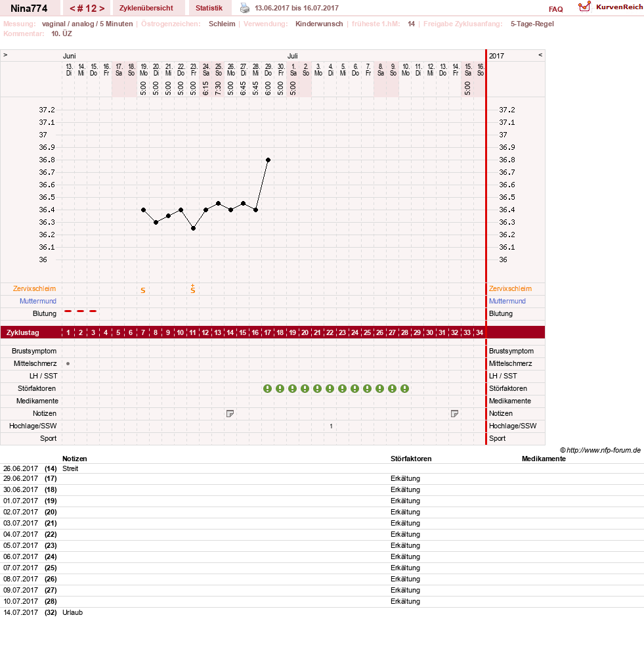Screen dimensions: 644x655
Task: Click the printer icon
Action: [245, 8]
